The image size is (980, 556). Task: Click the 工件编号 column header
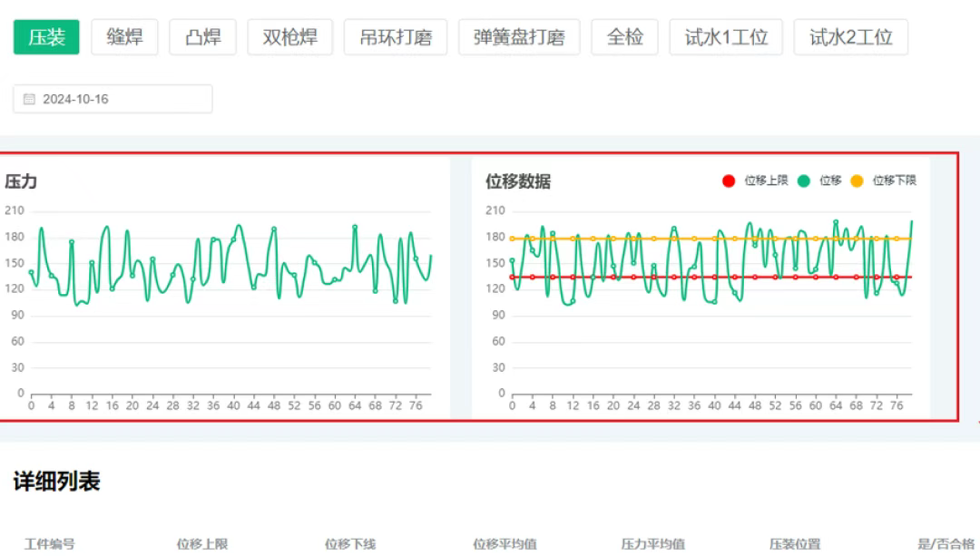click(x=50, y=544)
